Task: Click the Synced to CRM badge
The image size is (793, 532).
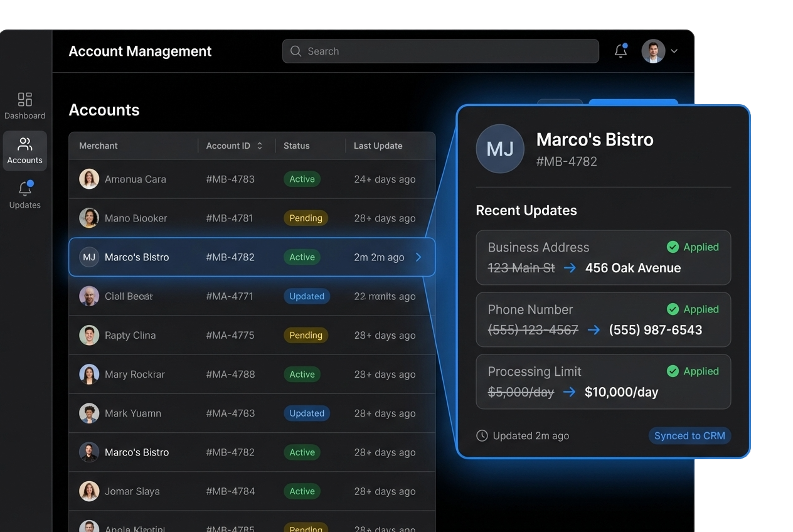Action: pos(689,435)
